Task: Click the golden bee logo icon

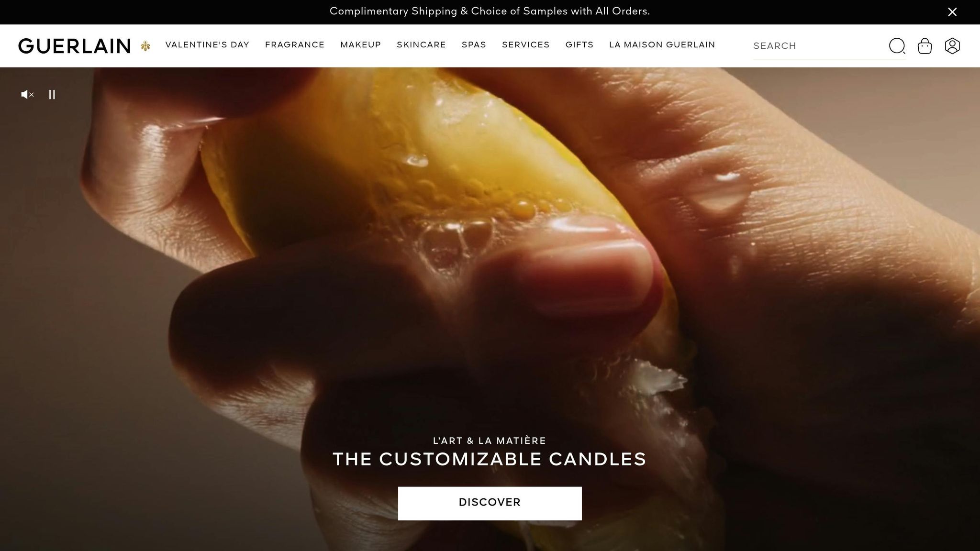Action: 145,46
